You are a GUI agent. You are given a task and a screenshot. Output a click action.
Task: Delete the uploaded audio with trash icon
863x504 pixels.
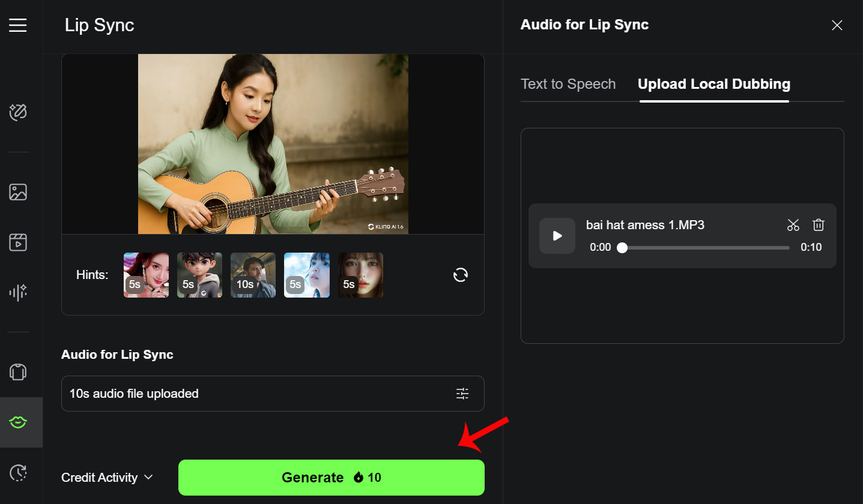tap(818, 225)
